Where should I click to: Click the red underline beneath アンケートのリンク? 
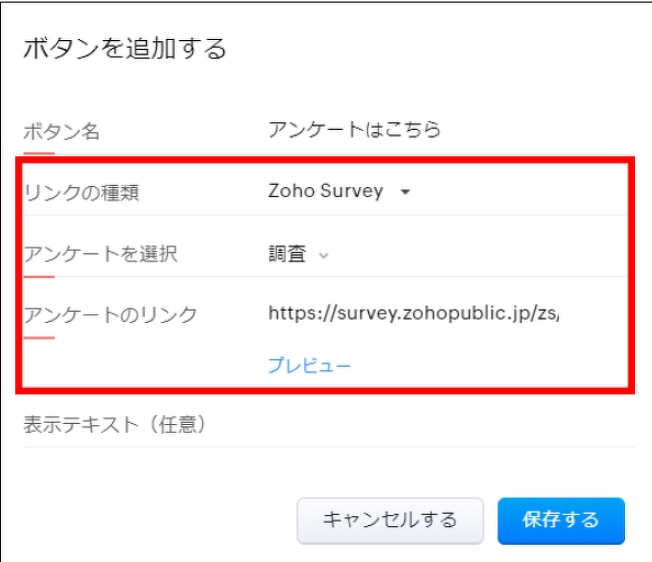coord(38,337)
